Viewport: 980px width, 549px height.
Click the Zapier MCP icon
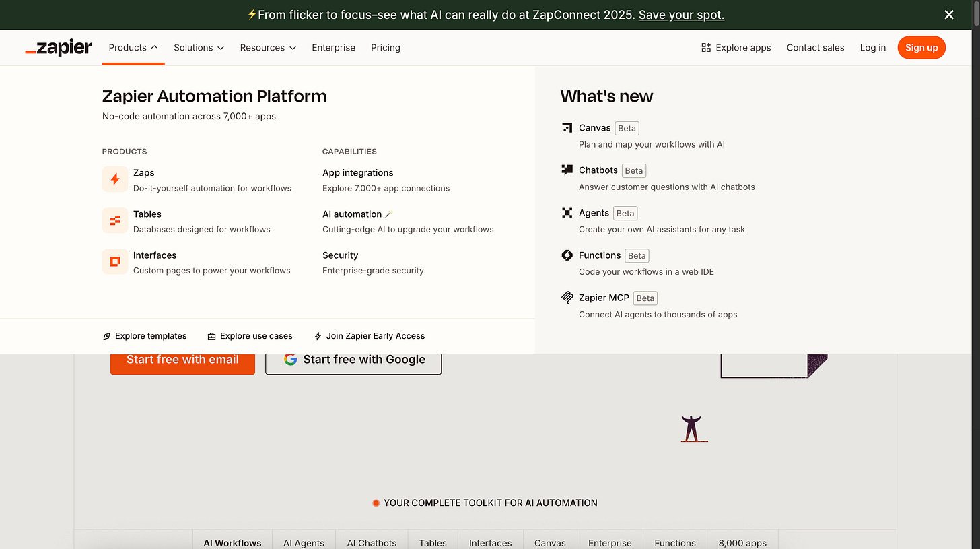pyautogui.click(x=567, y=297)
